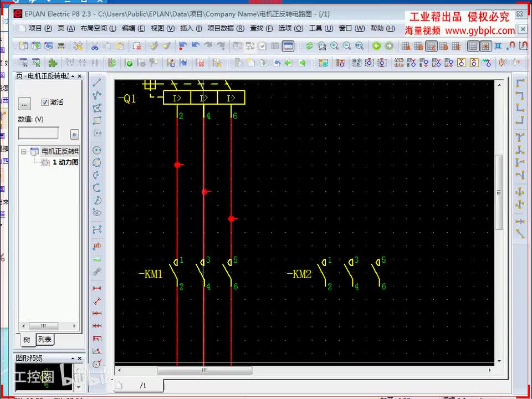The height and width of the screenshot is (399, 532).
Task: Click the preview panel's down arrow
Action: click(78, 387)
